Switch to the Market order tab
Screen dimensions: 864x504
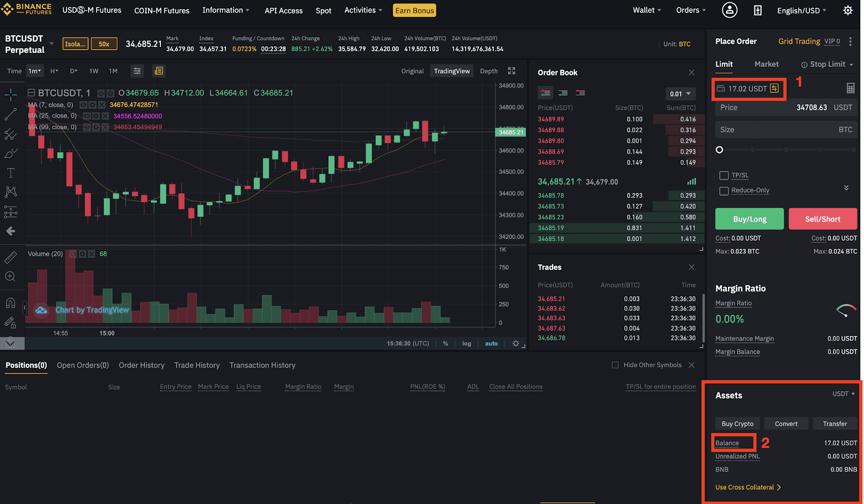click(766, 64)
